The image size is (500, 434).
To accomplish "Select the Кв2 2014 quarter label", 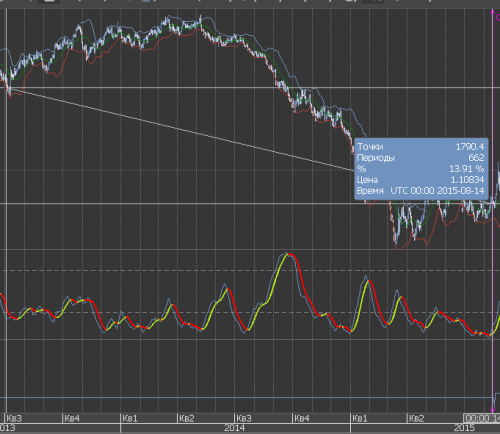I will [187, 418].
